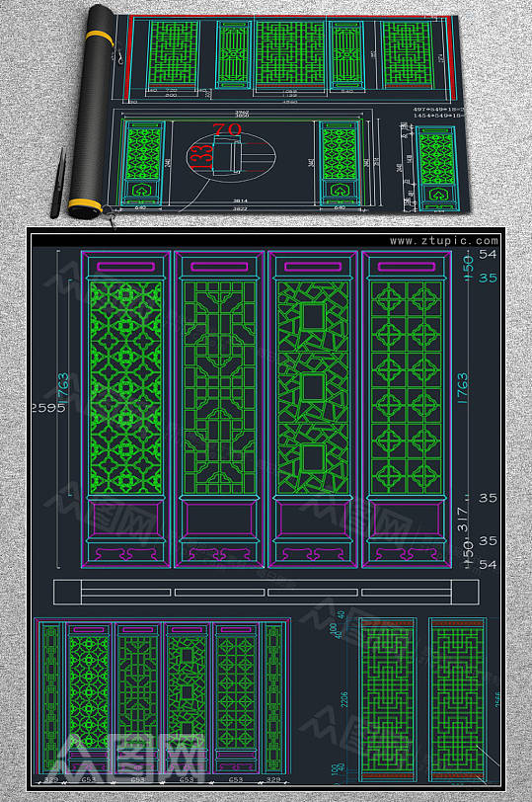Open the large cross-medallion grid door panel
Screen dimensions: 532x802
click(x=407, y=409)
